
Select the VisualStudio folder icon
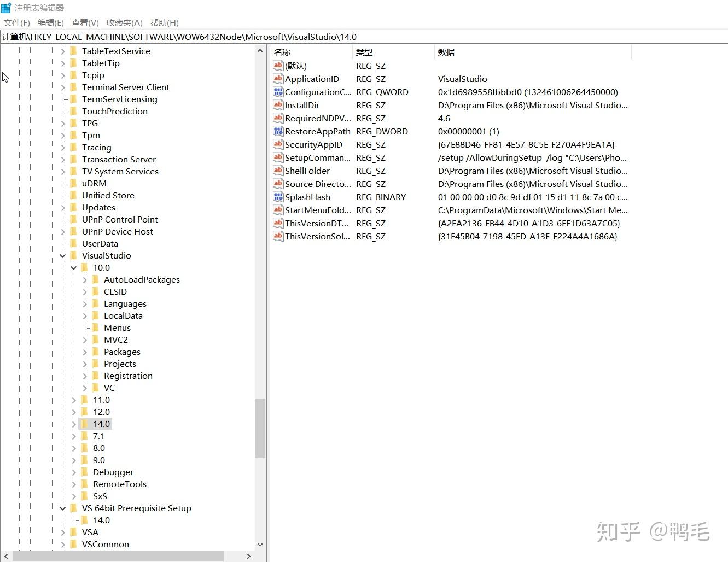click(74, 255)
